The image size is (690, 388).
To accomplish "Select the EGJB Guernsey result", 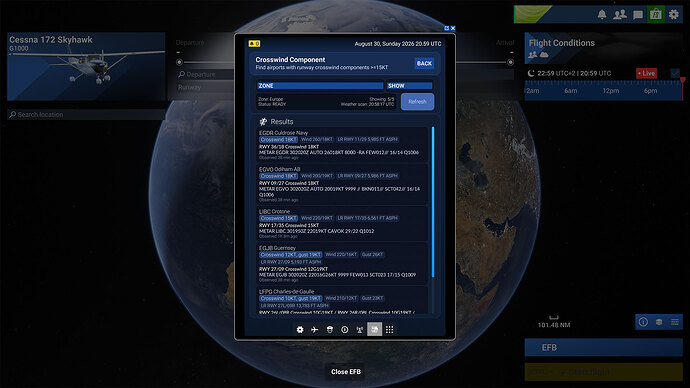I will pos(342,264).
